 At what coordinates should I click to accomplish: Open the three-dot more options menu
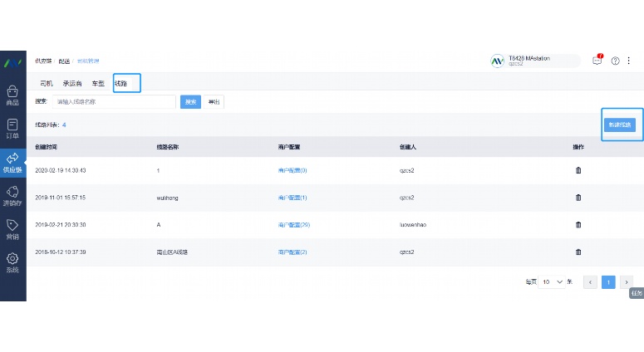point(628,61)
